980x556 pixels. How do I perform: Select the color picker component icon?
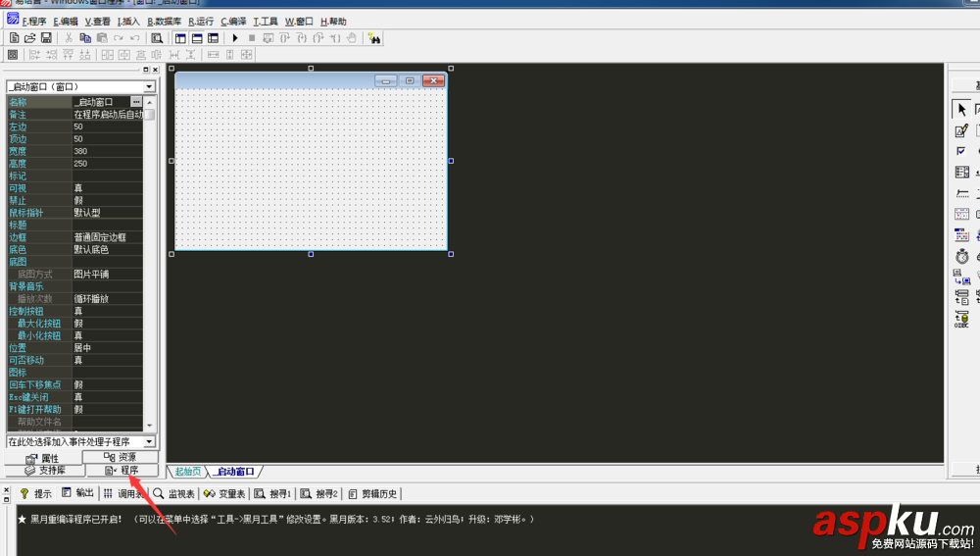point(961,235)
